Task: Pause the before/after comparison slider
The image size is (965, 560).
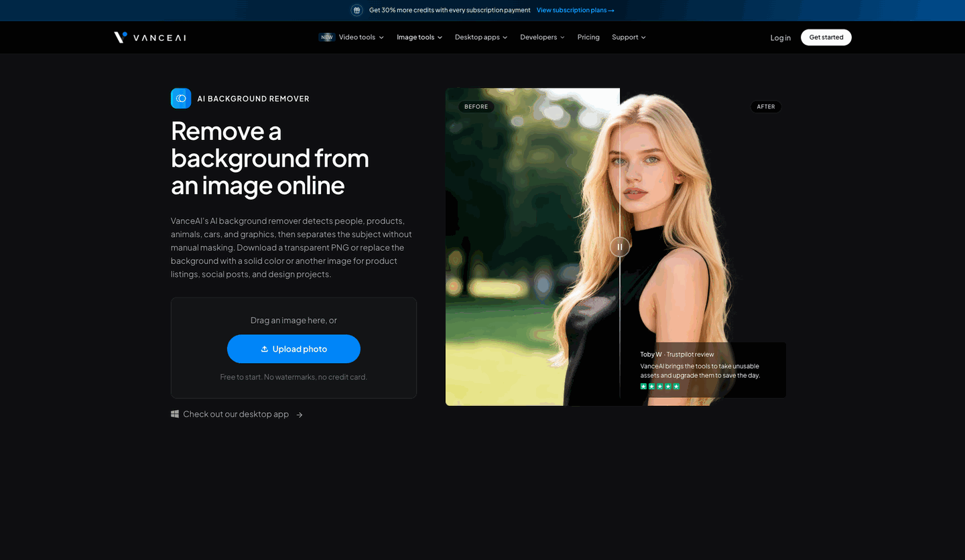Action: point(620,247)
